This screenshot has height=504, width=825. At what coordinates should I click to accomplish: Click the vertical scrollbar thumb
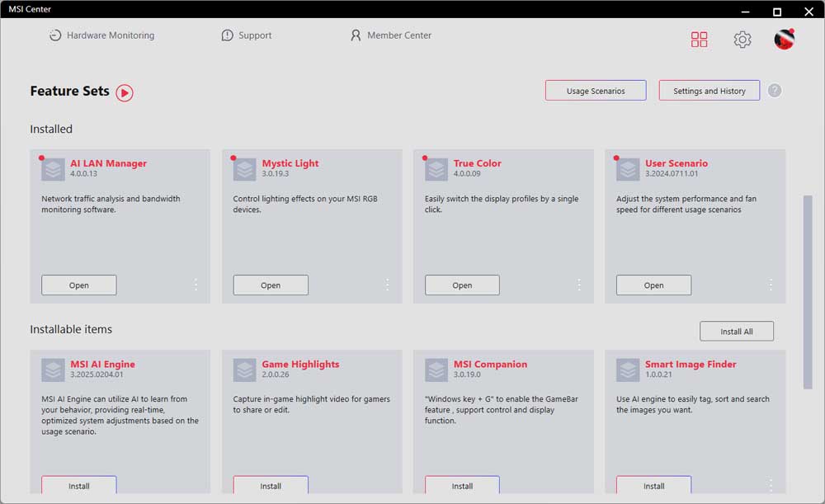pyautogui.click(x=808, y=292)
